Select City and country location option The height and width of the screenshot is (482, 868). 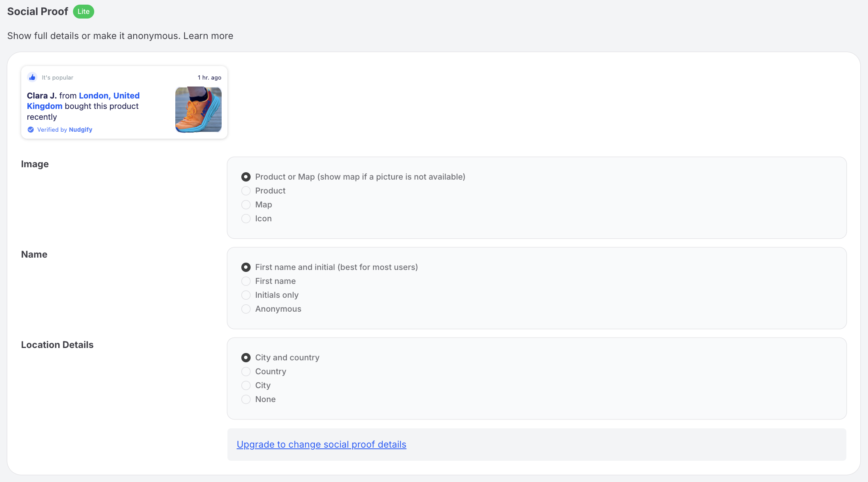tap(246, 358)
